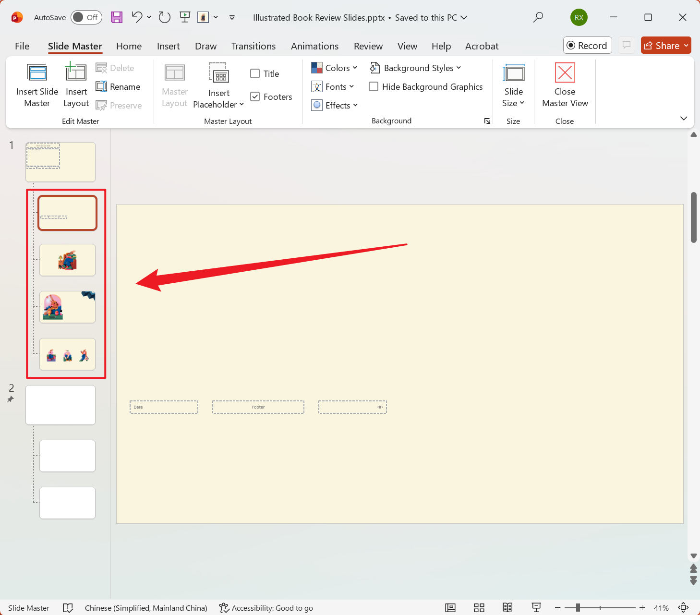
Task: Click the Insert Layout icon
Action: pos(76,73)
